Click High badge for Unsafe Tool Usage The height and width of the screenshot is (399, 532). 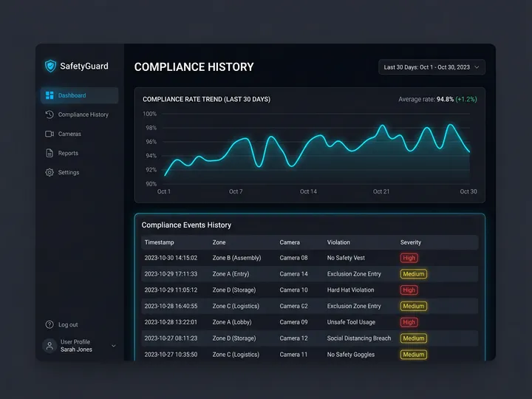point(409,322)
